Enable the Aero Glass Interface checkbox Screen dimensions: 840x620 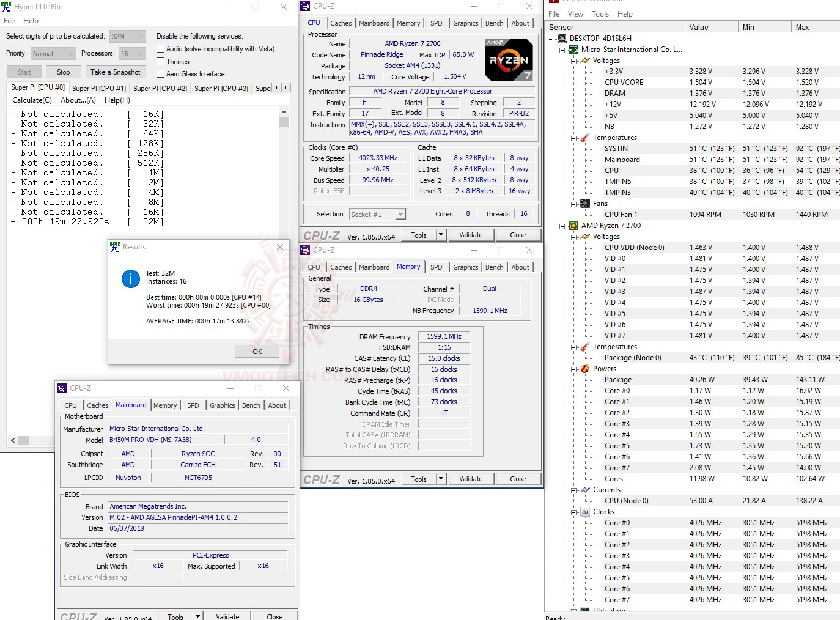(x=160, y=73)
